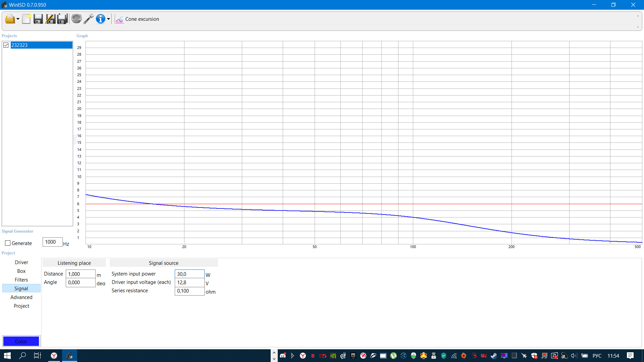Open the clock showing 11:54
The width and height of the screenshot is (644, 362).
click(x=613, y=356)
